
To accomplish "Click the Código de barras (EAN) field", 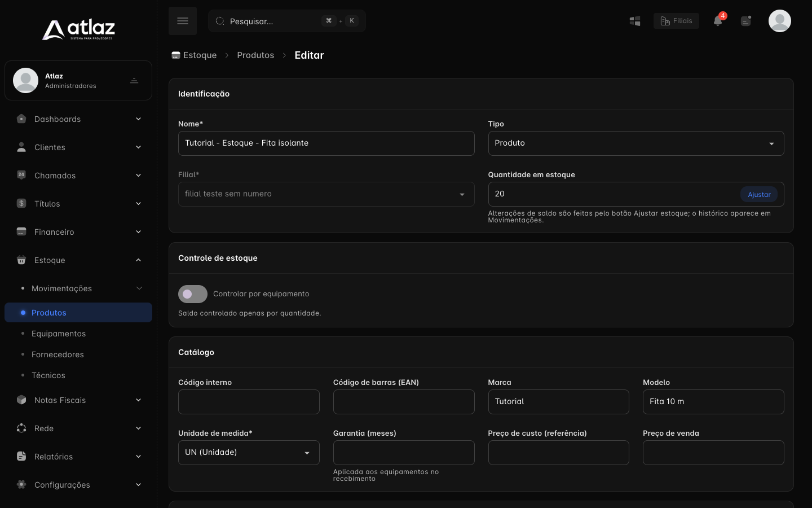I will (404, 402).
